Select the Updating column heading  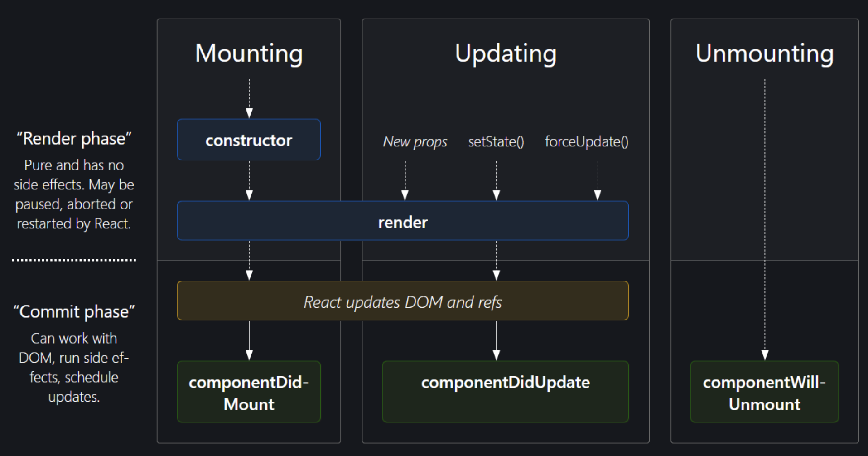tap(506, 53)
